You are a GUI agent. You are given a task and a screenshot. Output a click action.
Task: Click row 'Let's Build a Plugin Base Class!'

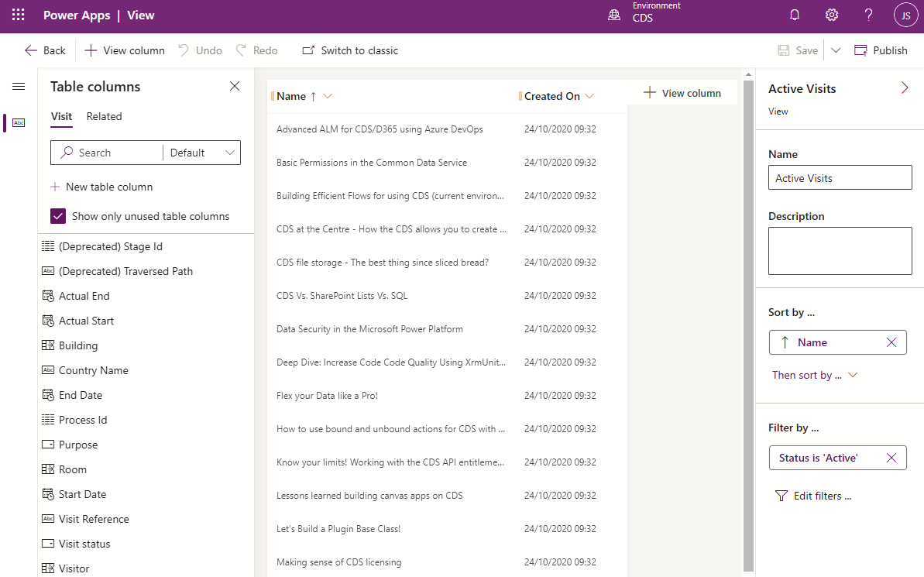(447, 529)
